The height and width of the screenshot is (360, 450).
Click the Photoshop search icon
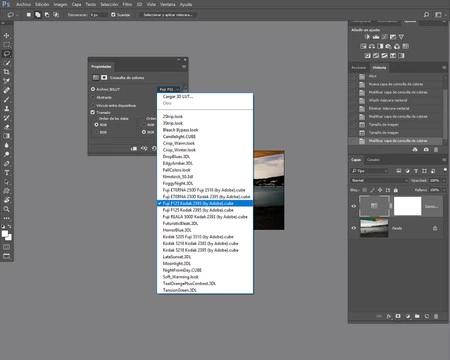pyautogui.click(x=426, y=15)
